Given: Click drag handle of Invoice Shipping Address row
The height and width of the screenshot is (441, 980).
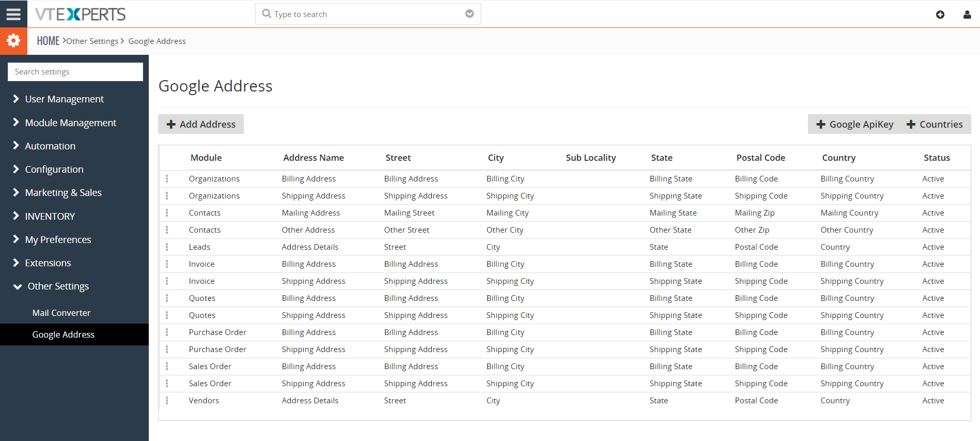Looking at the screenshot, I should [167, 281].
